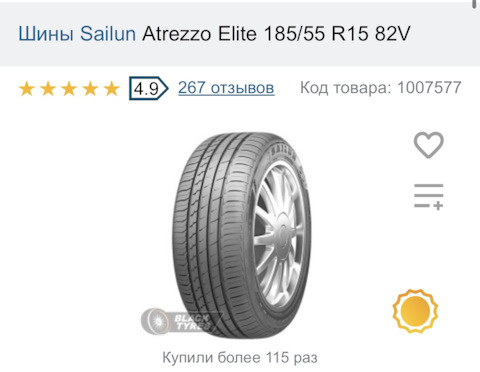This screenshot has width=480, height=372.
Task: Click the Код товара: 1007577 text
Action: pos(381,88)
